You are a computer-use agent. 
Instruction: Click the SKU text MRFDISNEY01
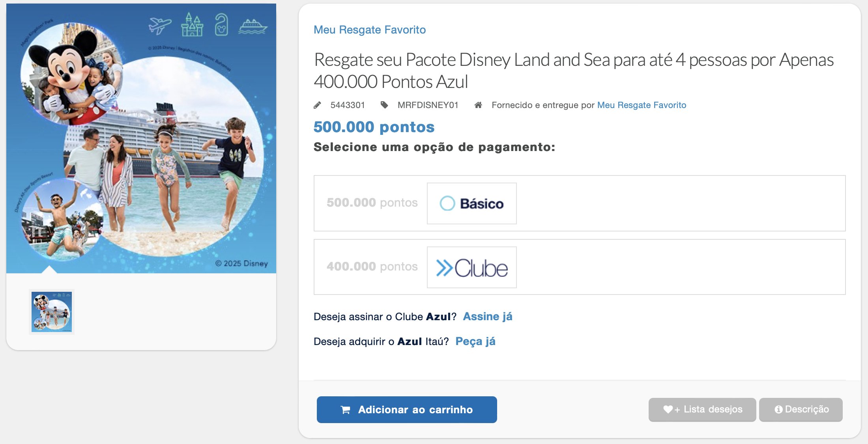point(428,105)
